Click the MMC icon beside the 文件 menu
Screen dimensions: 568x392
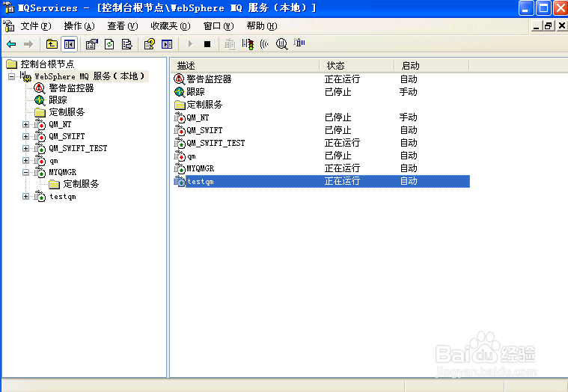(x=9, y=26)
